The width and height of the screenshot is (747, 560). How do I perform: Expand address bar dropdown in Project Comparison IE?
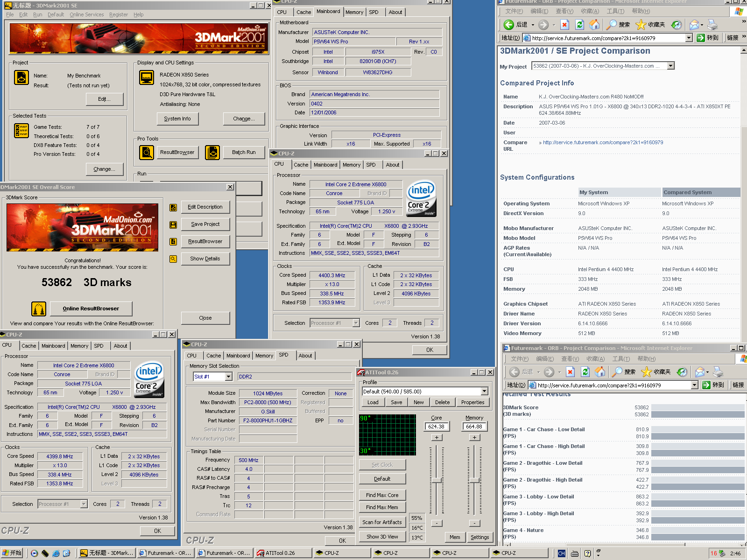689,38
